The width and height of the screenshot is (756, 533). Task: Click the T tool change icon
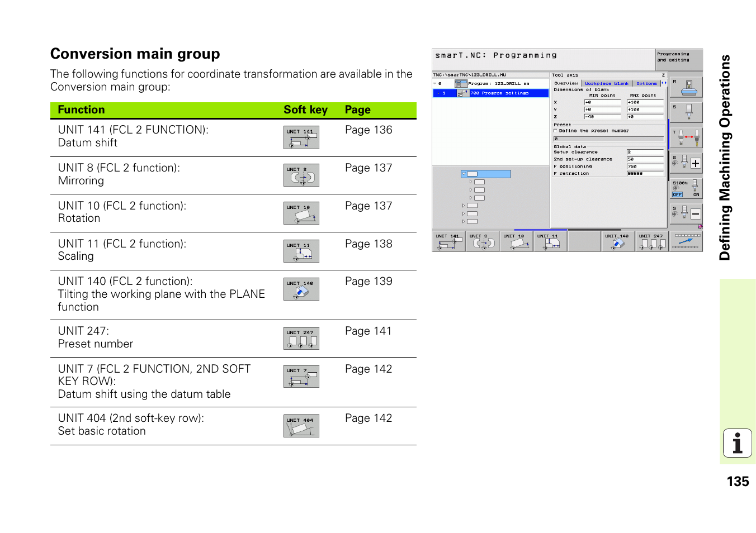pyautogui.click(x=686, y=137)
